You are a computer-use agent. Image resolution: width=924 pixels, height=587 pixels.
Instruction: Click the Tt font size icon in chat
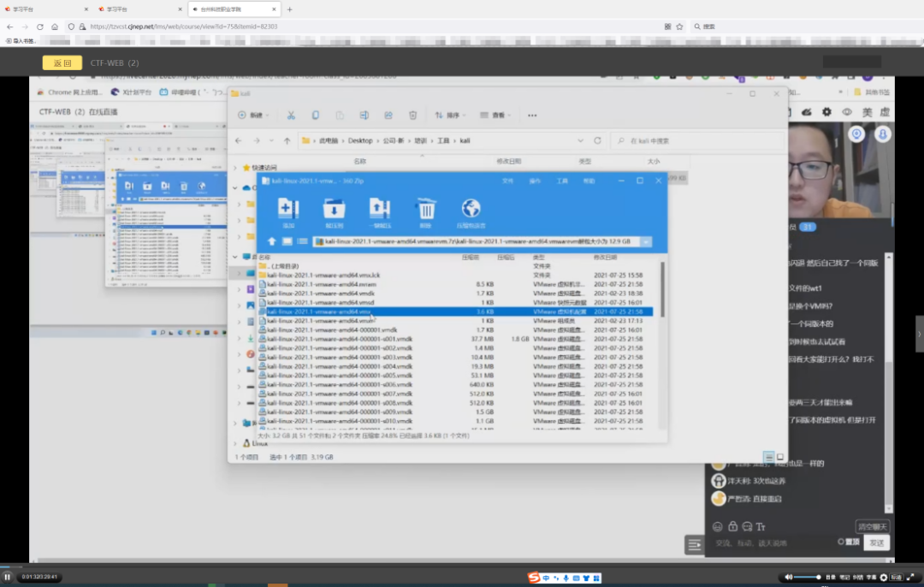761,527
